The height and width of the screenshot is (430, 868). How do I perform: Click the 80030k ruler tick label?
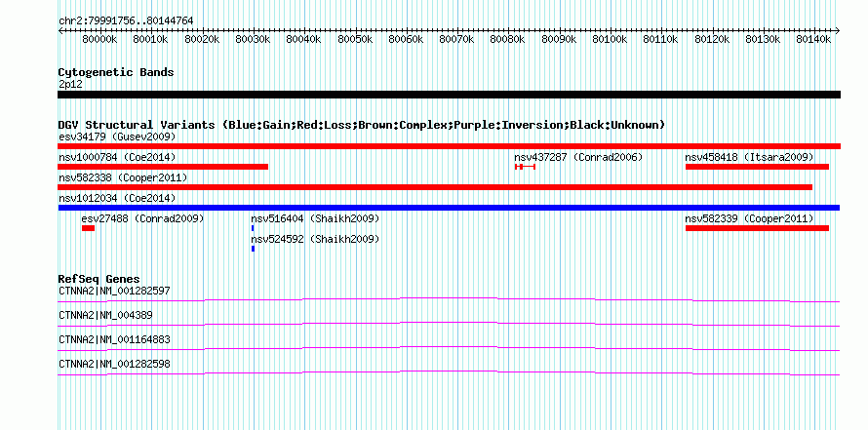(253, 39)
